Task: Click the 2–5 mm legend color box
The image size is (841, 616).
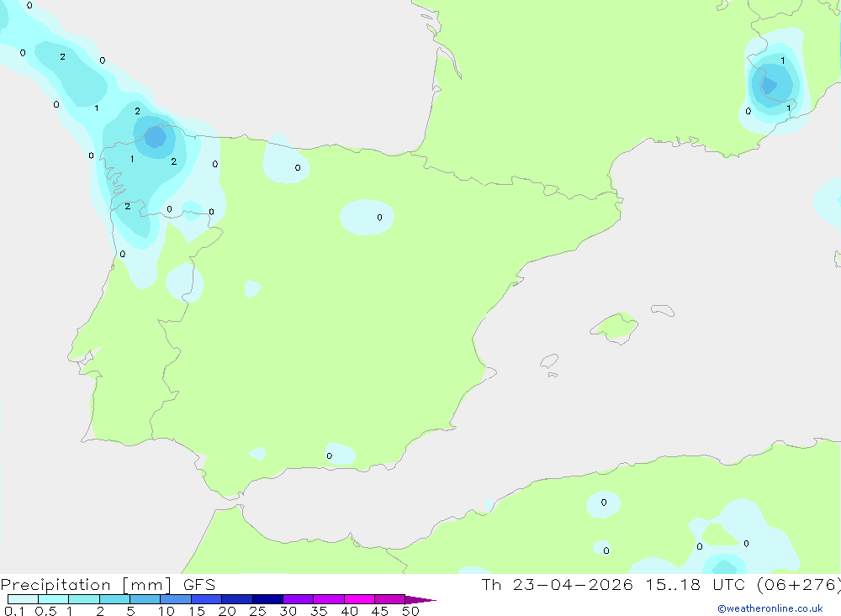Action: [x=114, y=599]
